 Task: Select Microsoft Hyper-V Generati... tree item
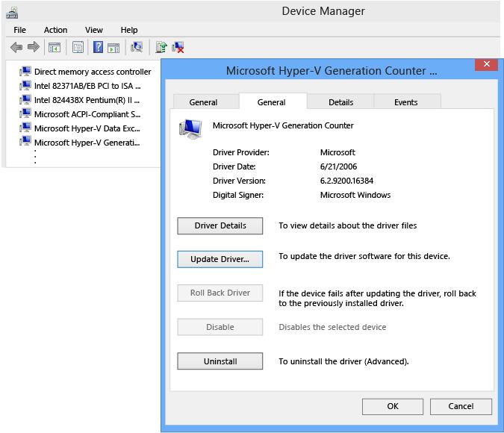coord(87,142)
